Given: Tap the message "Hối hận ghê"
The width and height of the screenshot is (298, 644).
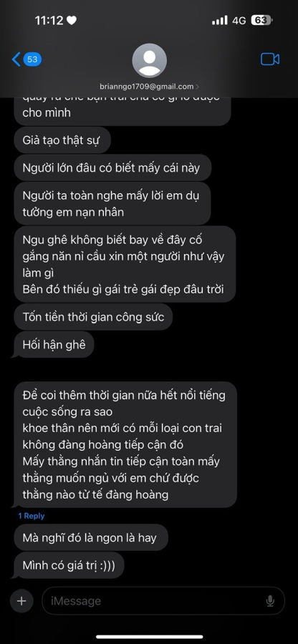Looking at the screenshot, I should click(x=54, y=344).
